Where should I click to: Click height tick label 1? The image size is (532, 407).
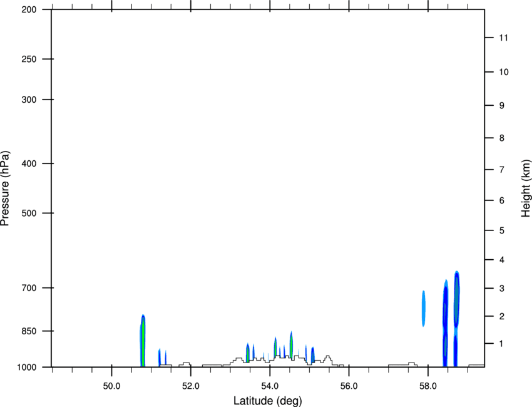pyautogui.click(x=502, y=344)
